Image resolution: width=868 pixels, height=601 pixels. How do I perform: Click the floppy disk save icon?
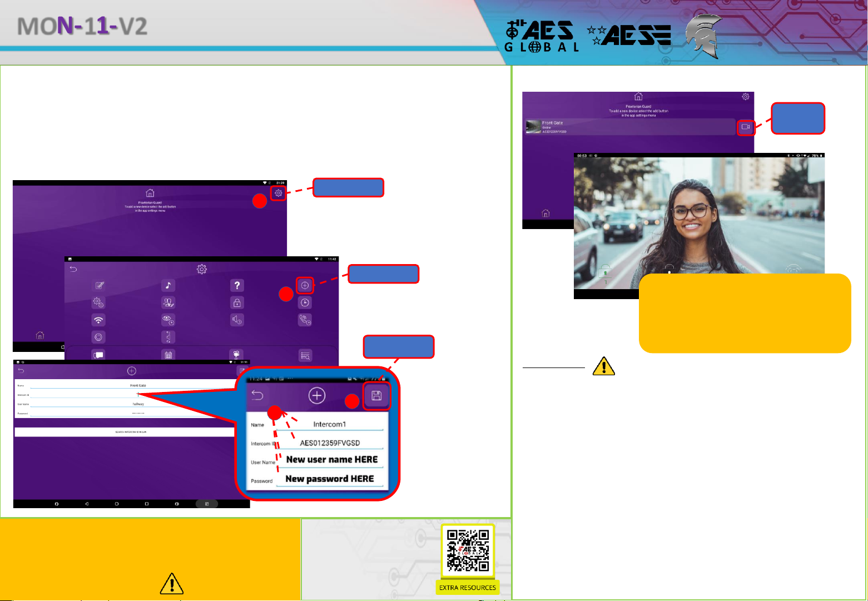tap(376, 396)
